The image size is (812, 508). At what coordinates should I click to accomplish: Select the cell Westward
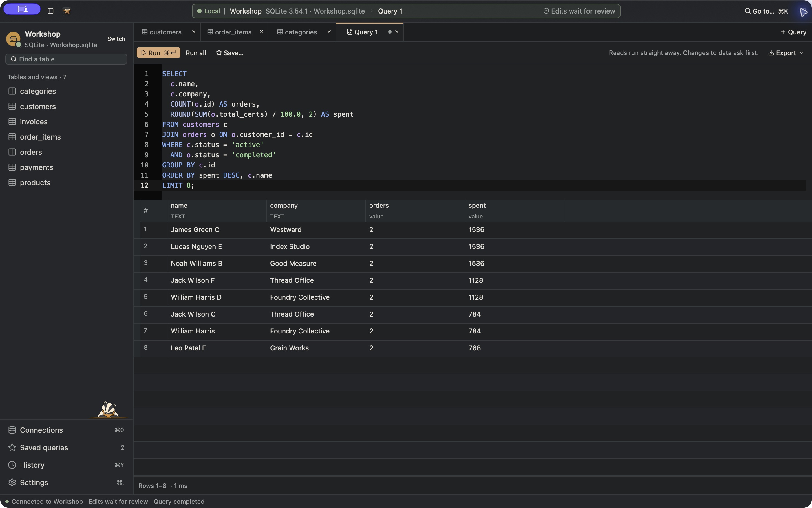316,230
